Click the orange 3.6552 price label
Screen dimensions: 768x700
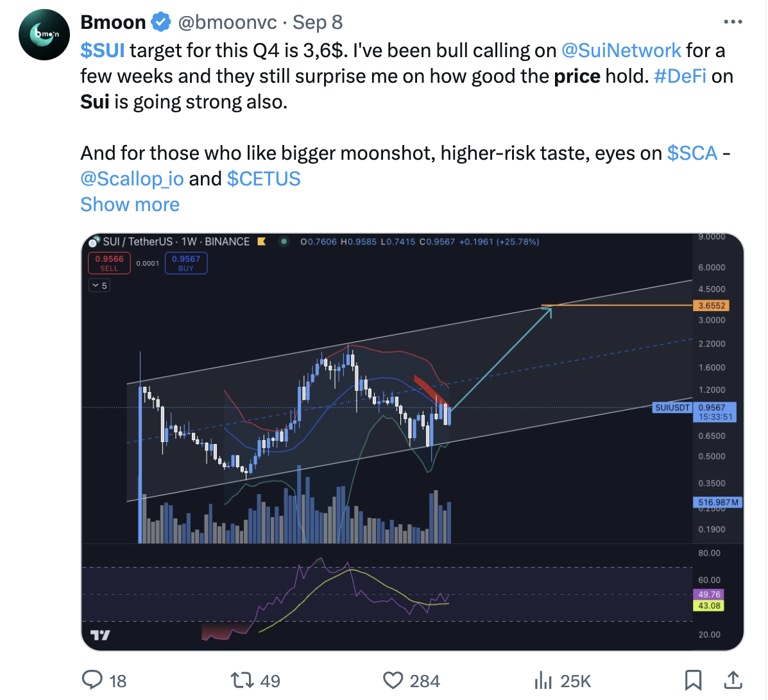click(712, 306)
